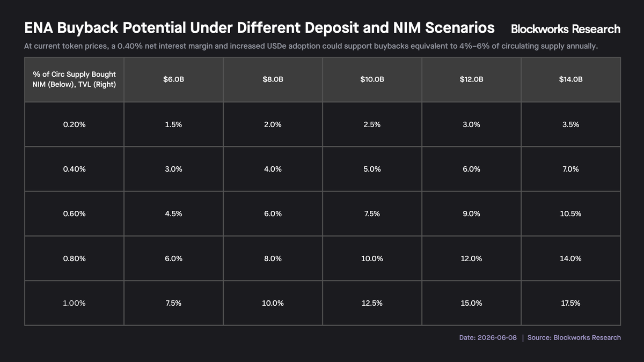Click the 0.60% NIM row label
Screen dimensions: 644x362
74,213
